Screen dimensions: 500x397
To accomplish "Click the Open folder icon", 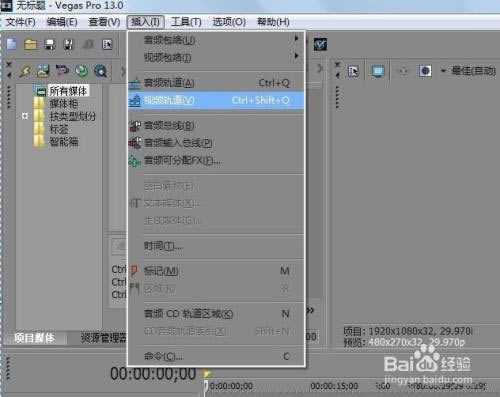I will pyautogui.click(x=30, y=44).
